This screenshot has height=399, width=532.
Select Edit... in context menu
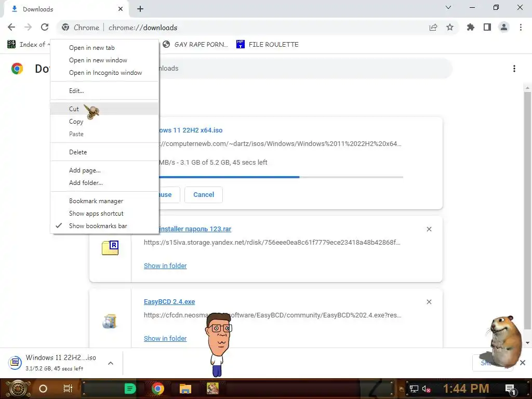[x=104, y=91]
